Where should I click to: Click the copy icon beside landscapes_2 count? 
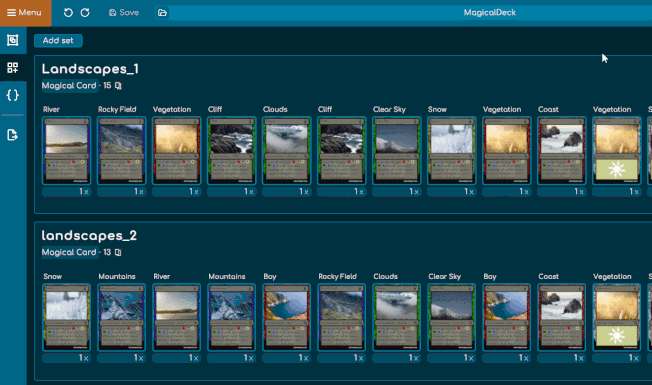(x=118, y=252)
